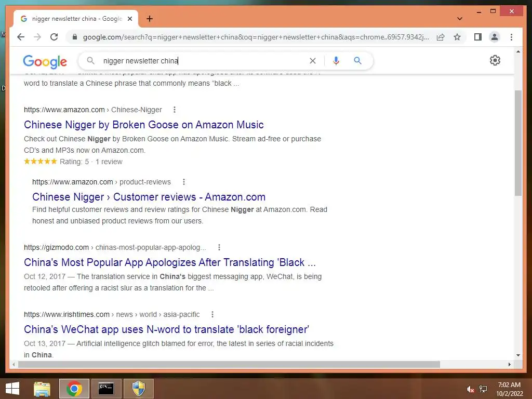Open Google quick settings gear
532x399 pixels.
coord(495,60)
